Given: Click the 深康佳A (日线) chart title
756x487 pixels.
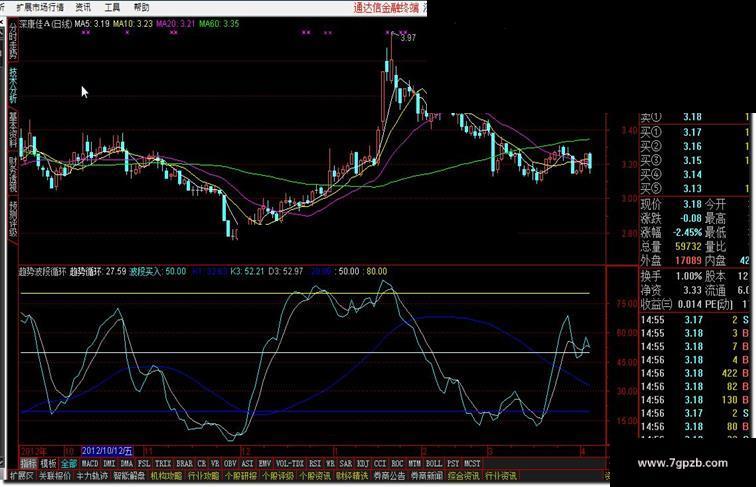Looking at the screenshot, I should click(45, 24).
